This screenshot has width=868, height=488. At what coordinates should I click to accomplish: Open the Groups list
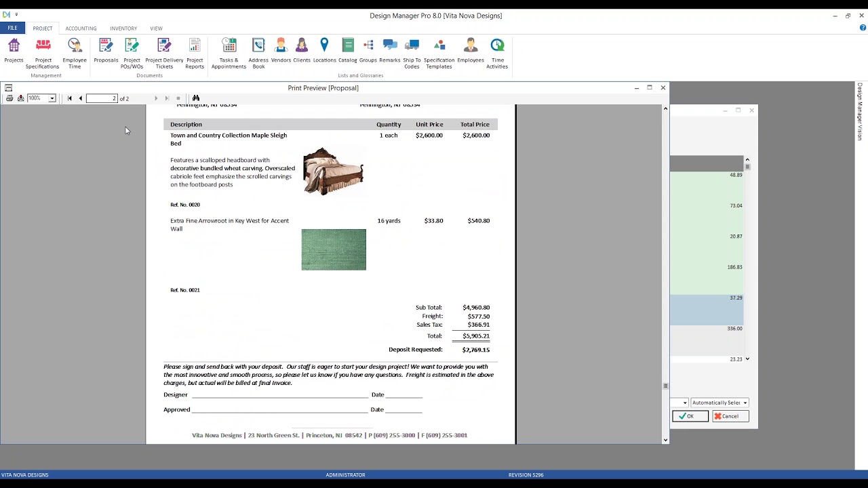(368, 52)
